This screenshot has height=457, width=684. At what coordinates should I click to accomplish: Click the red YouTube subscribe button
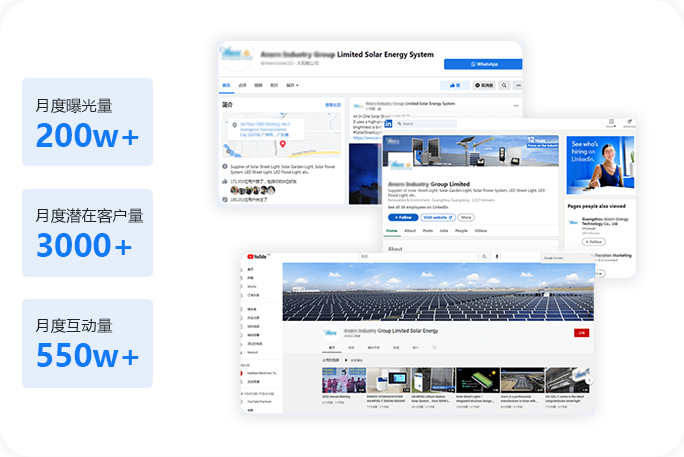(581, 332)
